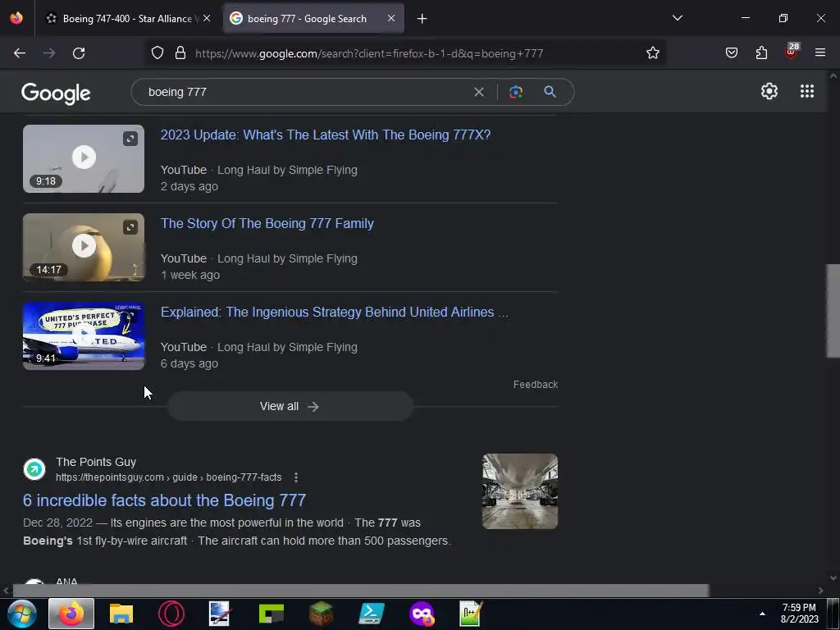The height and width of the screenshot is (630, 840).
Task: List all tabs with the dropdown arrow
Action: tap(677, 18)
